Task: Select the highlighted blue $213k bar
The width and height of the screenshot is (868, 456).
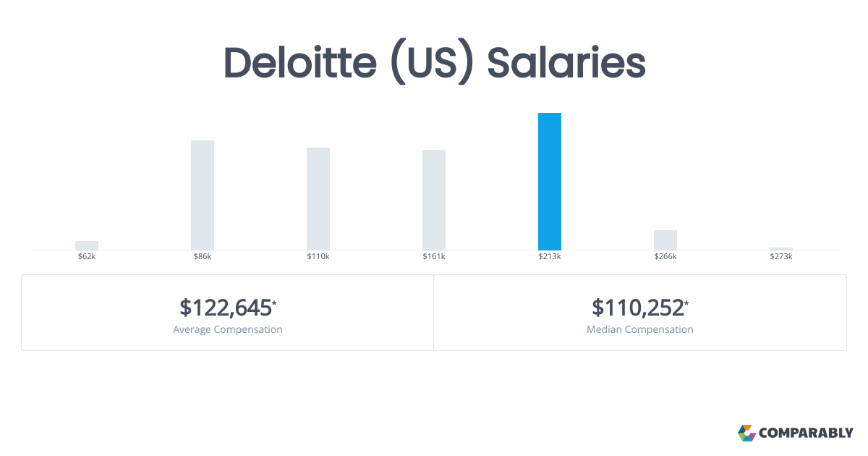Action: tap(550, 182)
